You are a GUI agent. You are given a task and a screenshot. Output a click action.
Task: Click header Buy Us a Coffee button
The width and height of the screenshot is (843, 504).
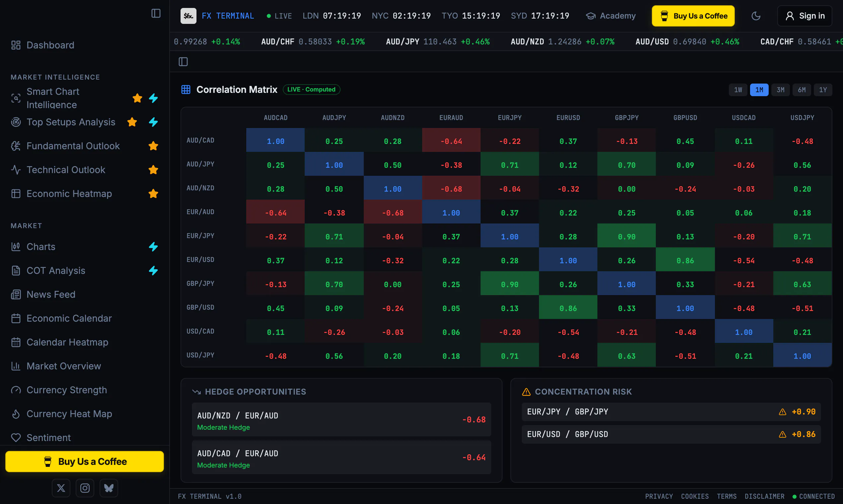pos(693,16)
